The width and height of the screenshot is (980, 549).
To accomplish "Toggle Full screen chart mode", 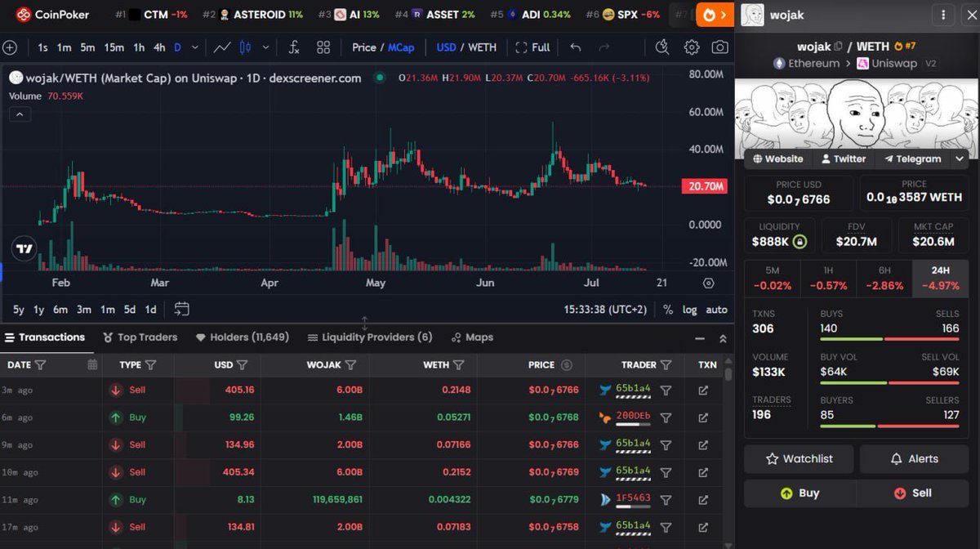I will tap(532, 47).
